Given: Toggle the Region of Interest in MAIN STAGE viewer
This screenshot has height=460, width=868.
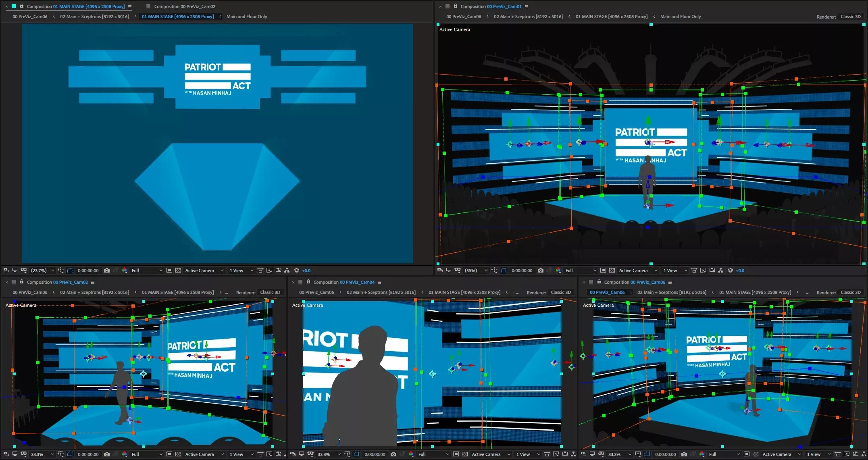Looking at the screenshot, I should pyautogui.click(x=169, y=271).
